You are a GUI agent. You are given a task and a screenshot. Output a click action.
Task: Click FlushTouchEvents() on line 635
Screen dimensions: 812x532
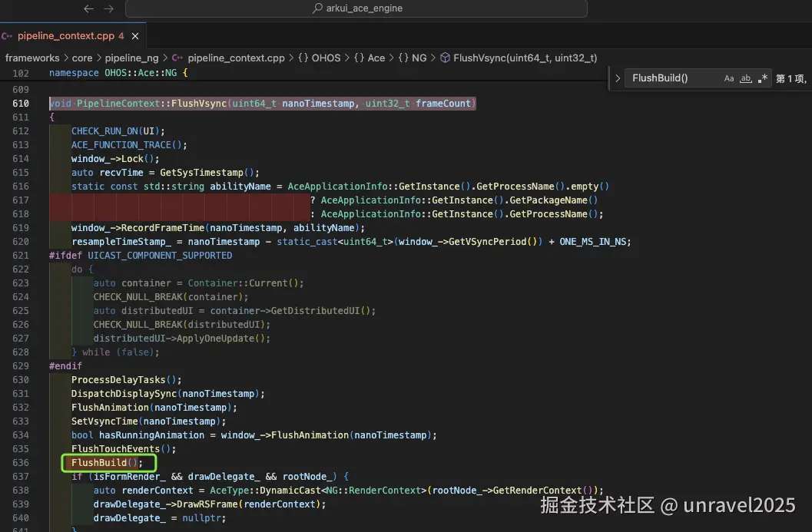(x=121, y=449)
